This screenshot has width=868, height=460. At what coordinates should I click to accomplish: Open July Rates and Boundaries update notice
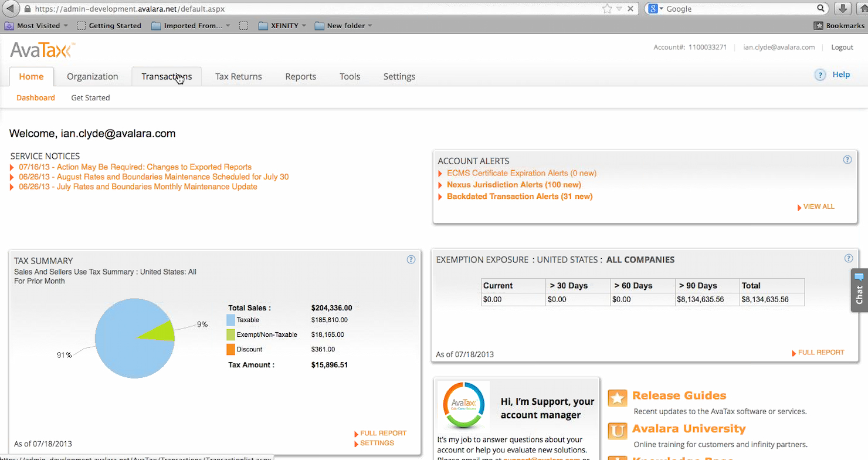click(x=138, y=187)
